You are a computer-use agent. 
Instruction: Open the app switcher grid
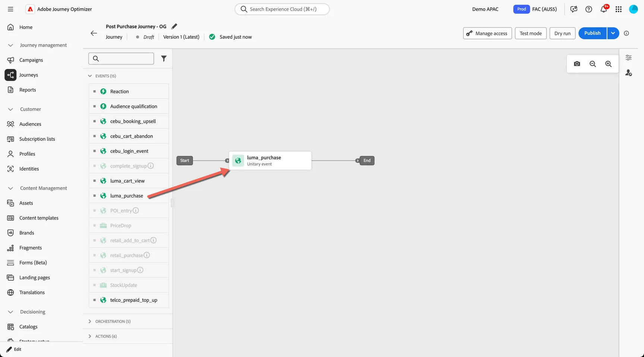pyautogui.click(x=618, y=9)
